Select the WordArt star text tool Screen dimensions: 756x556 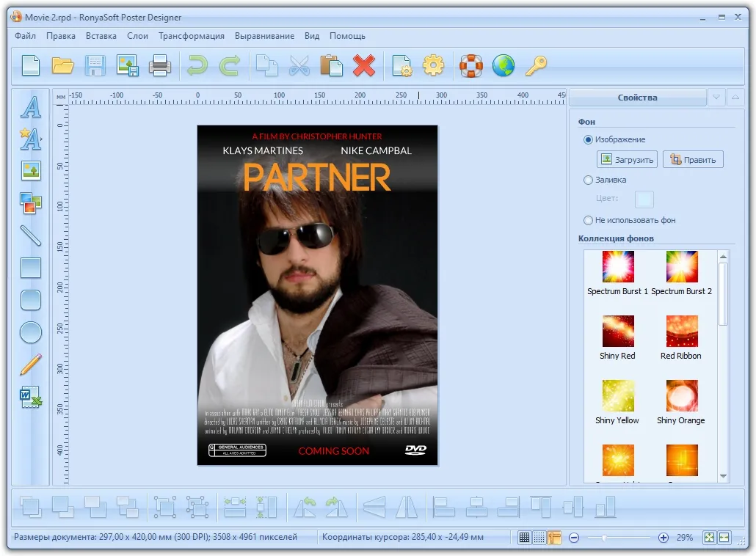click(x=31, y=139)
